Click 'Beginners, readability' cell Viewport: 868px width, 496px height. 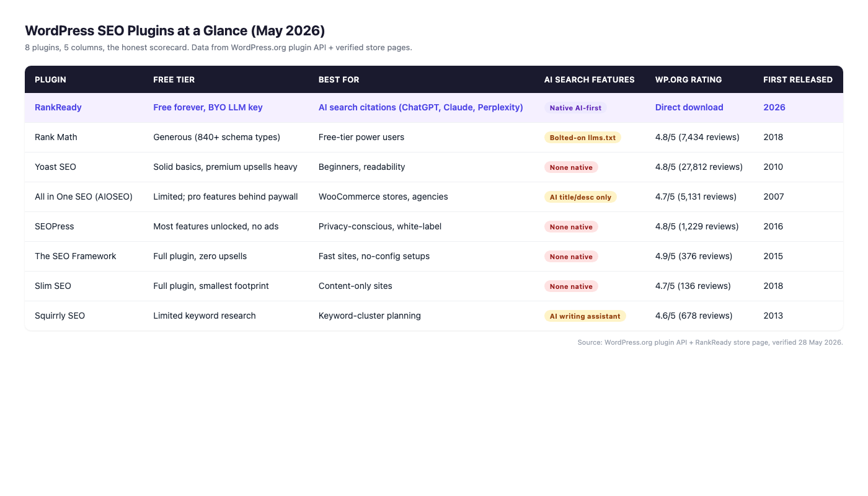click(361, 167)
